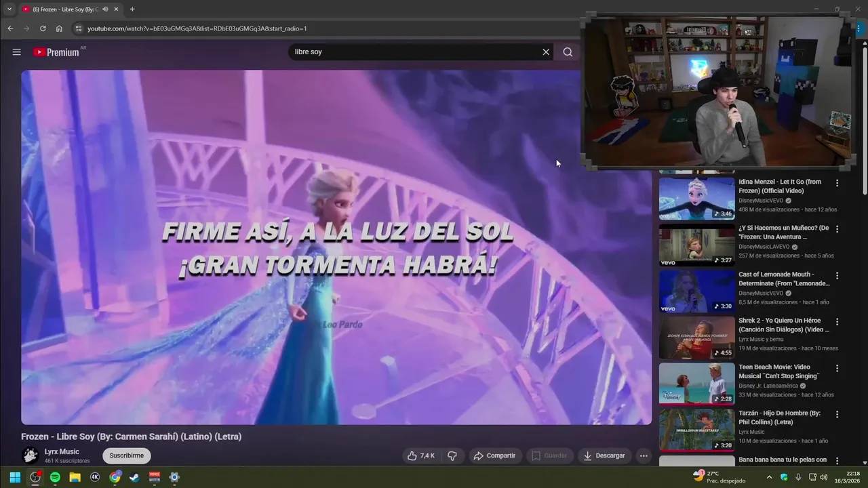Open Spotify from the taskbar
Screen dimensions: 868x488
click(x=55, y=477)
